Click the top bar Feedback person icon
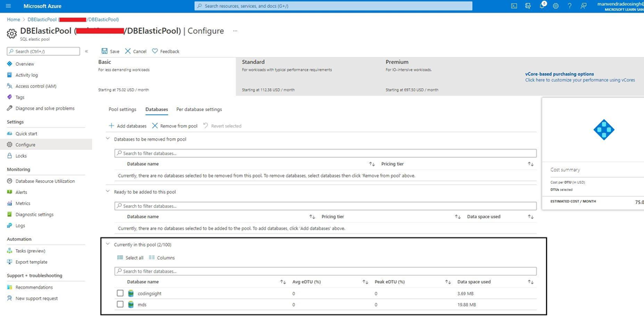 [x=583, y=6]
